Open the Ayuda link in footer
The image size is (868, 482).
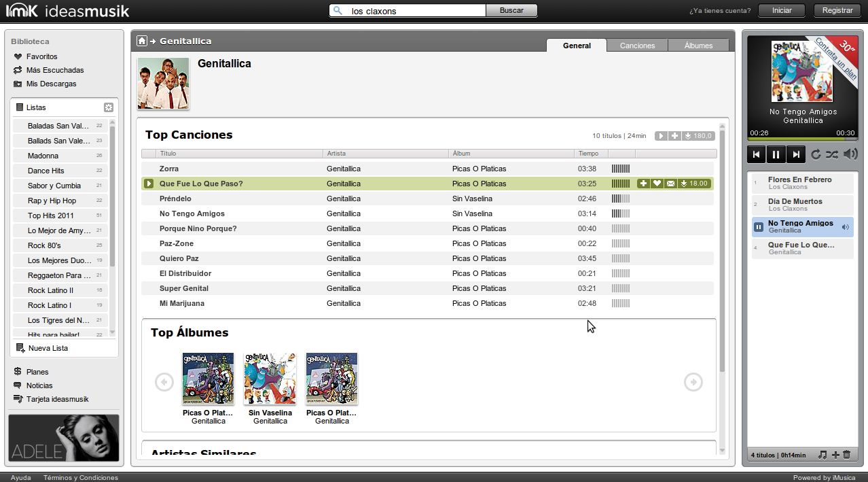point(20,477)
